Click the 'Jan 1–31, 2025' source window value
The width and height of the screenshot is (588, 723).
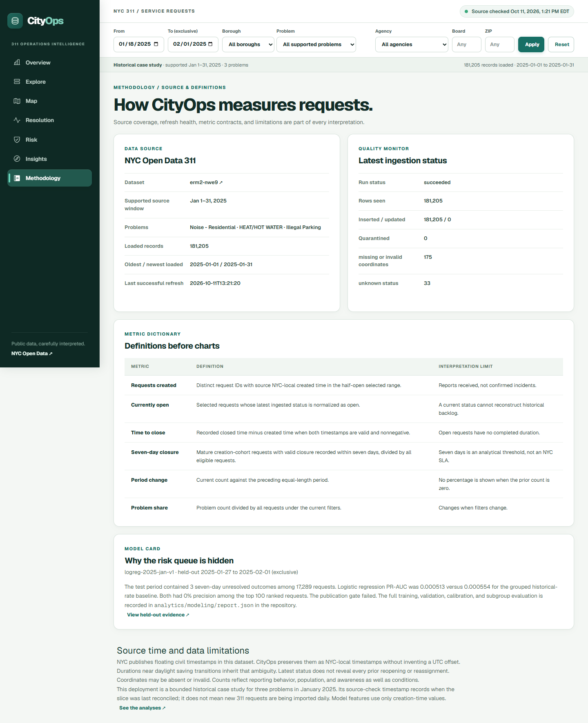208,201
